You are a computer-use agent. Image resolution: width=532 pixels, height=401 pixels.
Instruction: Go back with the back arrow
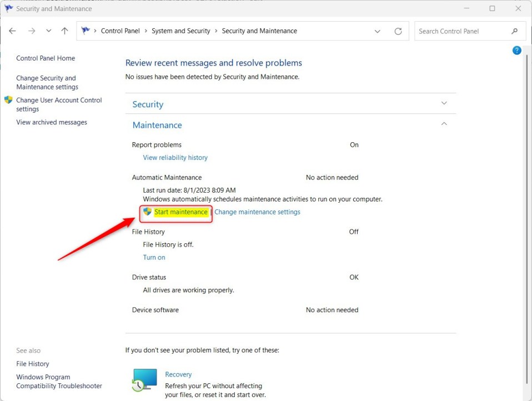13,31
